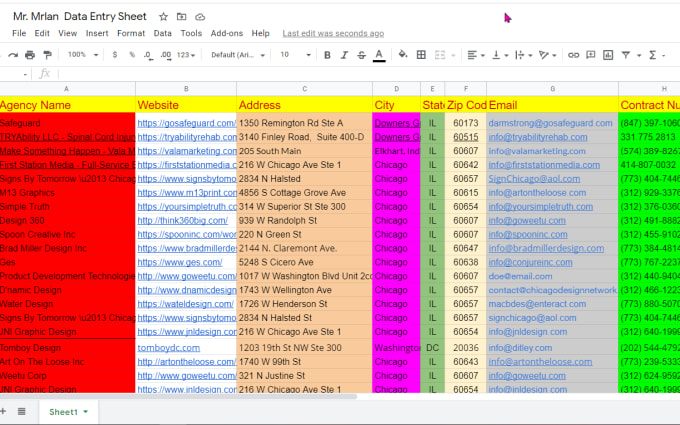The width and height of the screenshot is (680, 425).
Task: Open the Tools menu
Action: 191,33
